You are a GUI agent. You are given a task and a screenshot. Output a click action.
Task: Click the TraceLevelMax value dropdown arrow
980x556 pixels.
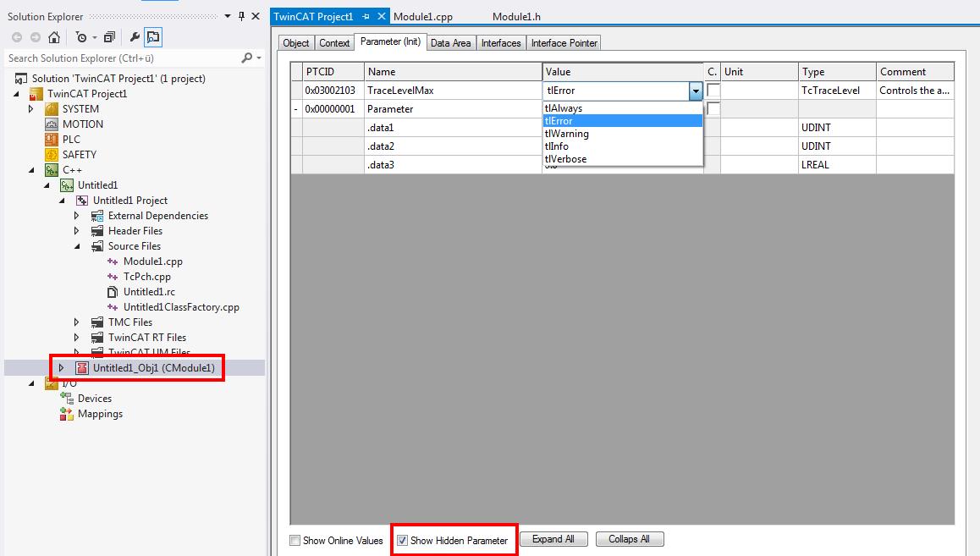[x=696, y=91]
